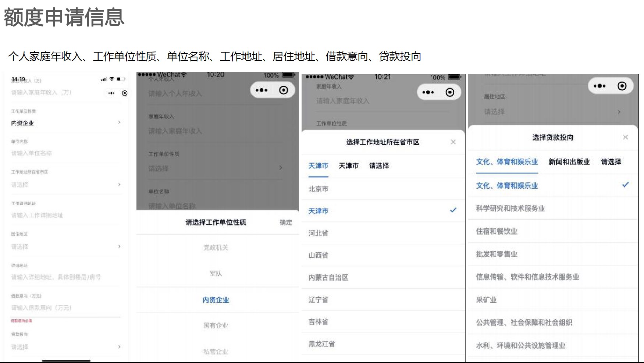The image size is (644, 363).
Task: Click the 请输入工作详细地址 input field
Action: pyautogui.click(x=66, y=215)
